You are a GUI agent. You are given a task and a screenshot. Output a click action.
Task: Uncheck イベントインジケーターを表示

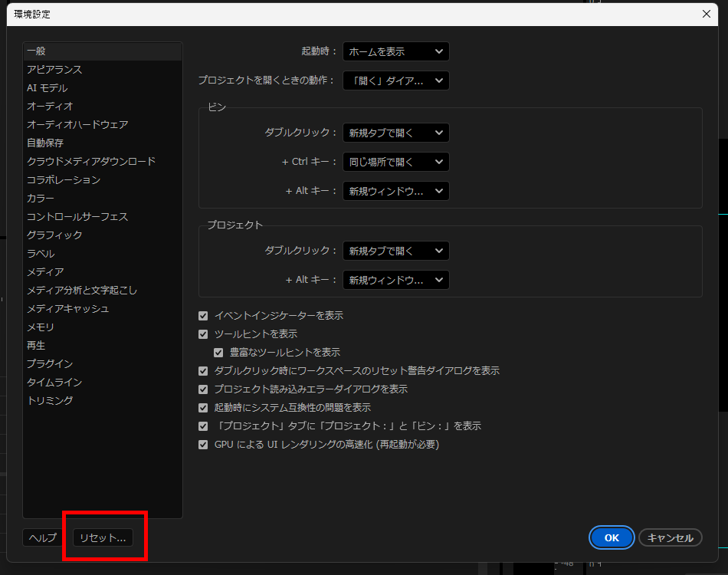[203, 315]
